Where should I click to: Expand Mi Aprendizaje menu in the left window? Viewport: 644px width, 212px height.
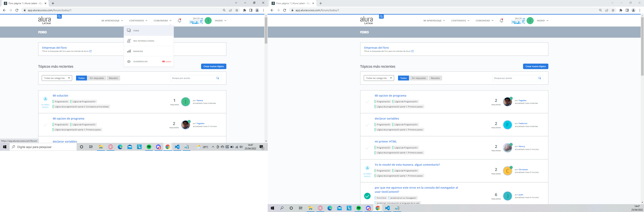coord(112,21)
